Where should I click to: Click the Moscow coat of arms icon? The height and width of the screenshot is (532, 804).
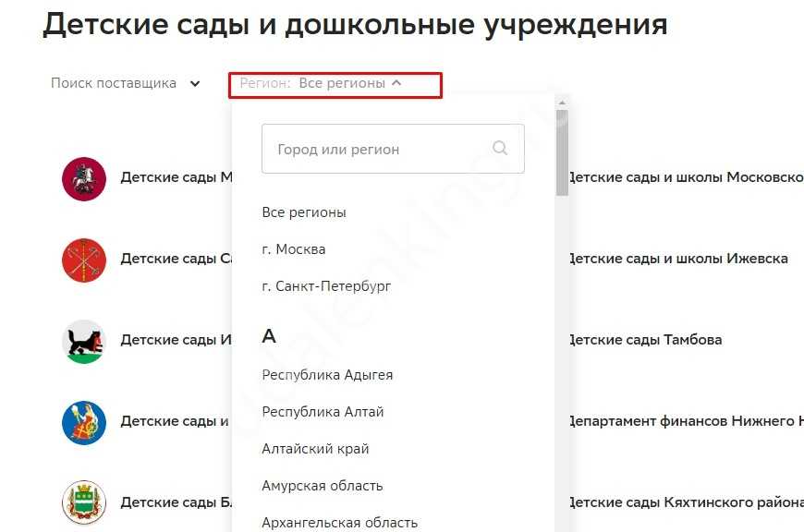click(x=84, y=178)
